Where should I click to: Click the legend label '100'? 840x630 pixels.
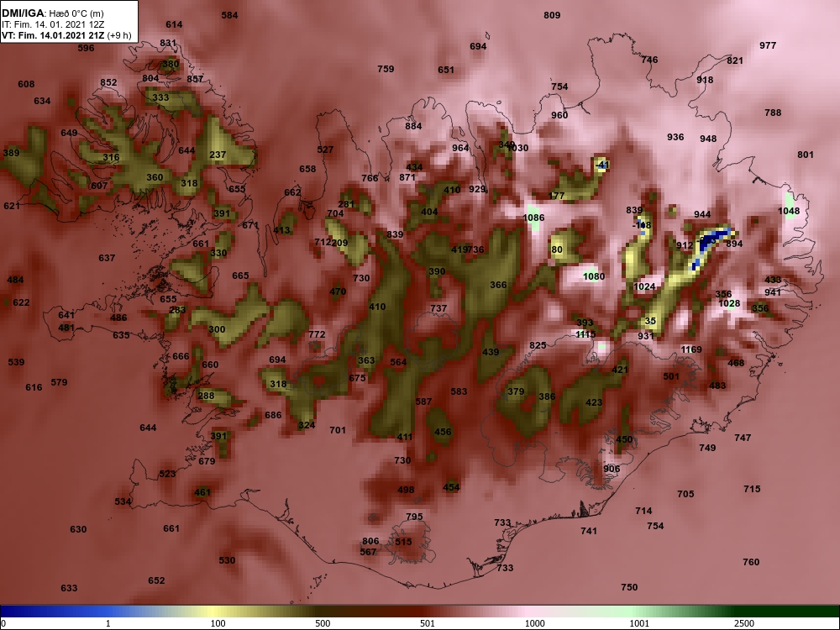point(218,623)
